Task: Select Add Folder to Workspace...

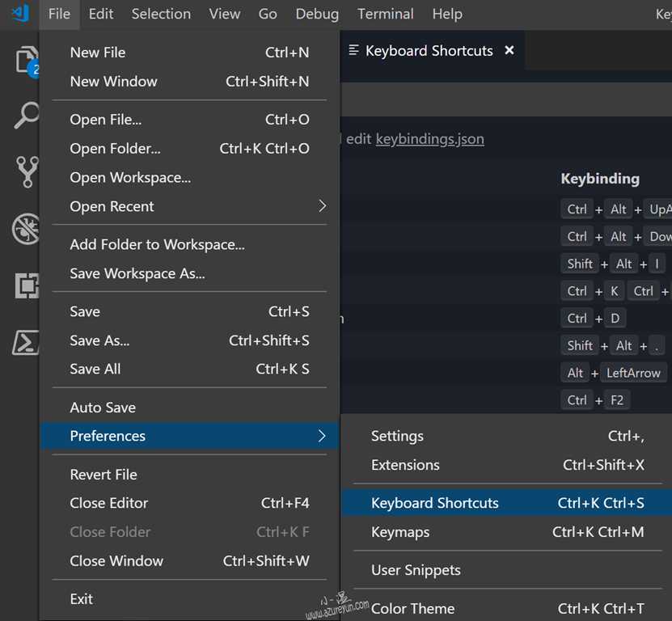Action: click(189, 245)
